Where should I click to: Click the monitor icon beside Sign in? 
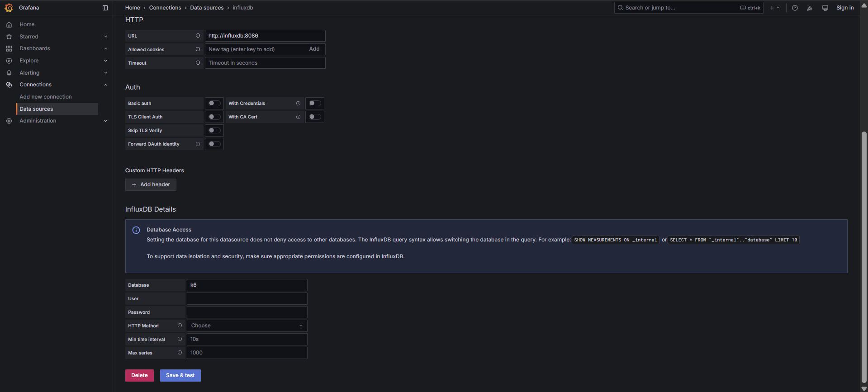(825, 8)
